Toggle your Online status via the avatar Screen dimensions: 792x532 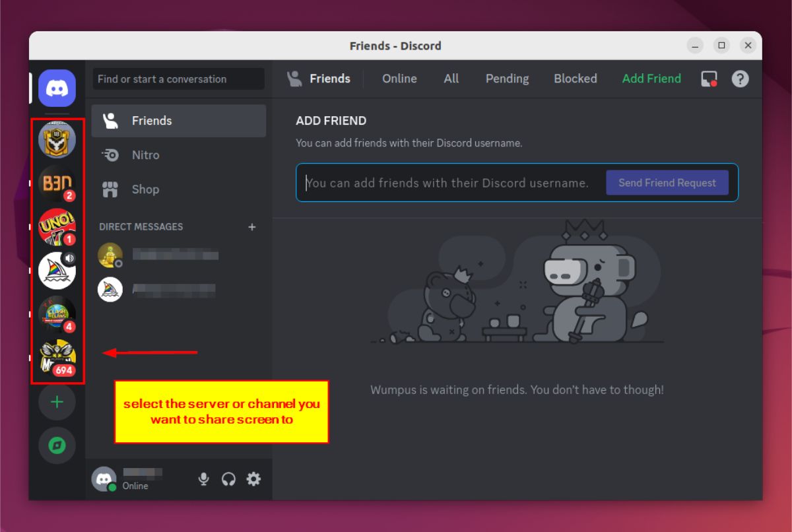click(104, 479)
